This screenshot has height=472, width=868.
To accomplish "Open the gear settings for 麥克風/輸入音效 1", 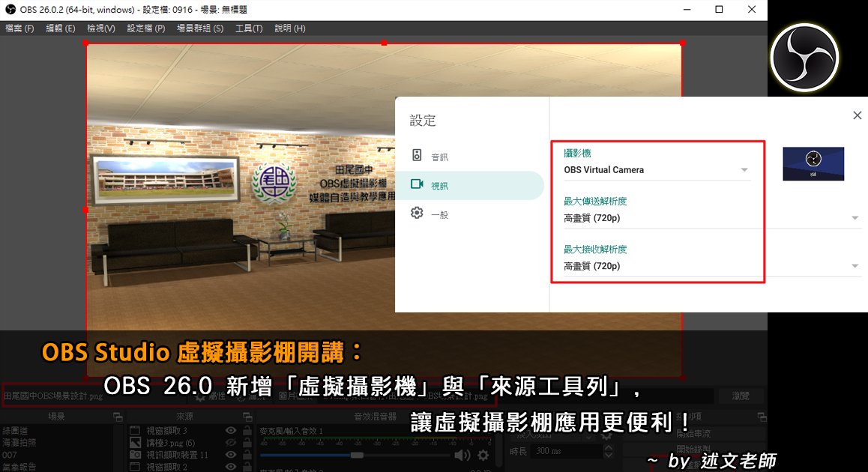I will 483,456.
